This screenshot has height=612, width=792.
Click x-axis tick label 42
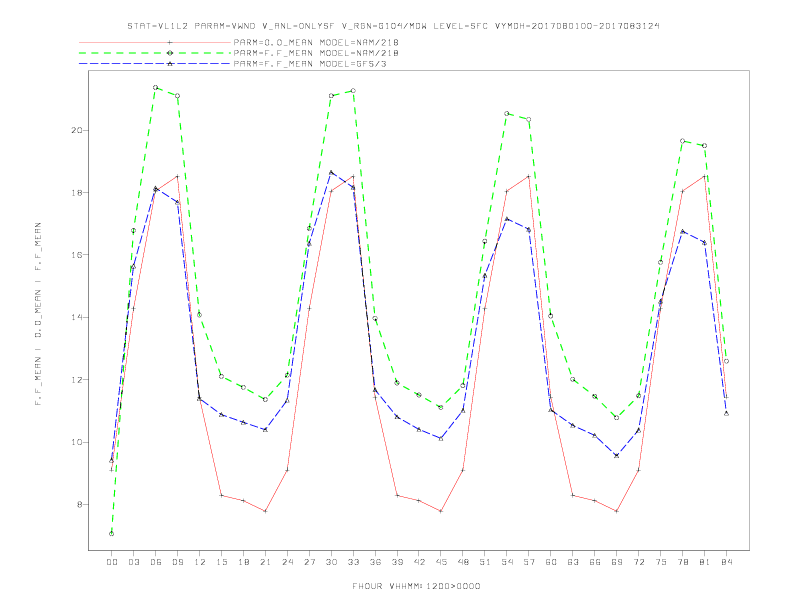point(419,562)
